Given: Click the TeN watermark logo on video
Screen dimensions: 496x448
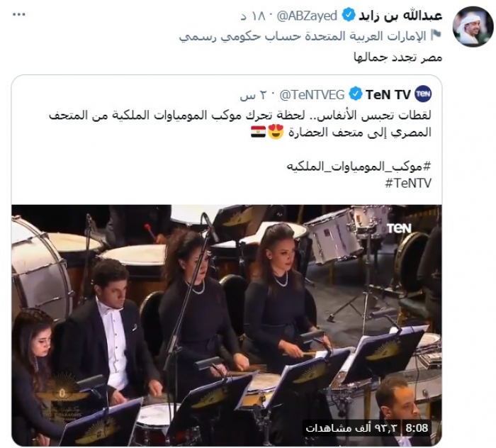Looking at the screenshot, I should coord(399,228).
